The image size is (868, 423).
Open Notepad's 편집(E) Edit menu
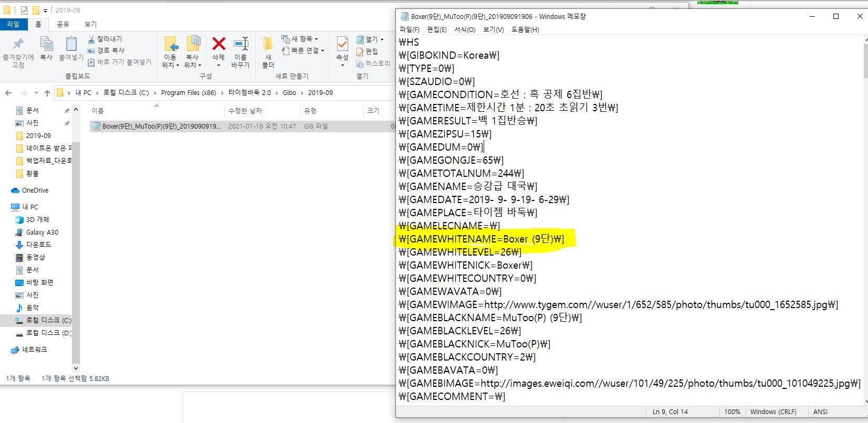click(436, 30)
